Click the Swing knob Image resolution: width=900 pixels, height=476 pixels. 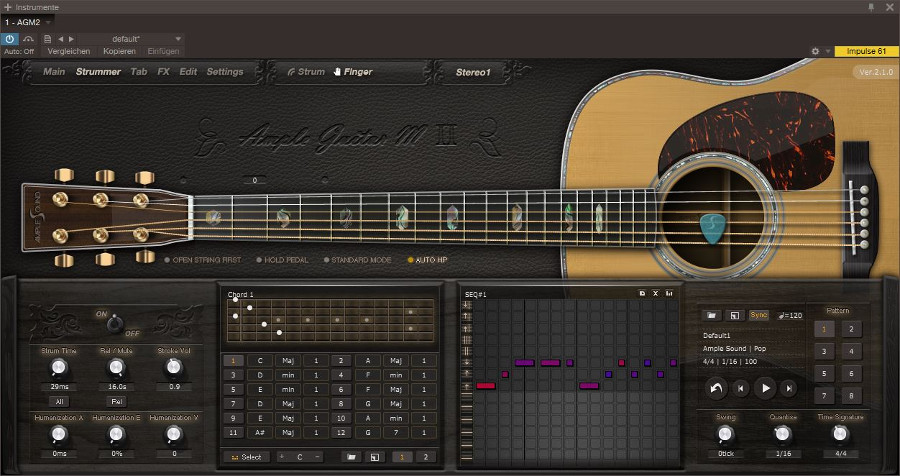(725, 434)
